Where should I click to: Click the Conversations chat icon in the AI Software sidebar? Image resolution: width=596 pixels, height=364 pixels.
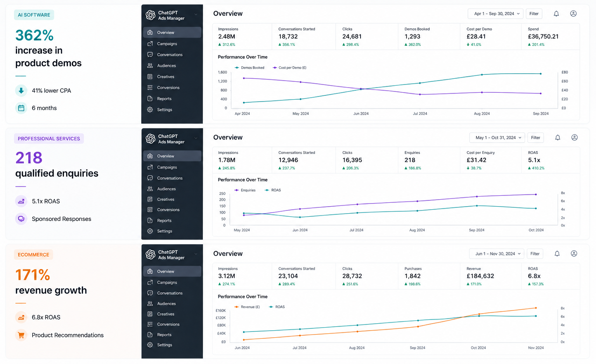[150, 55]
